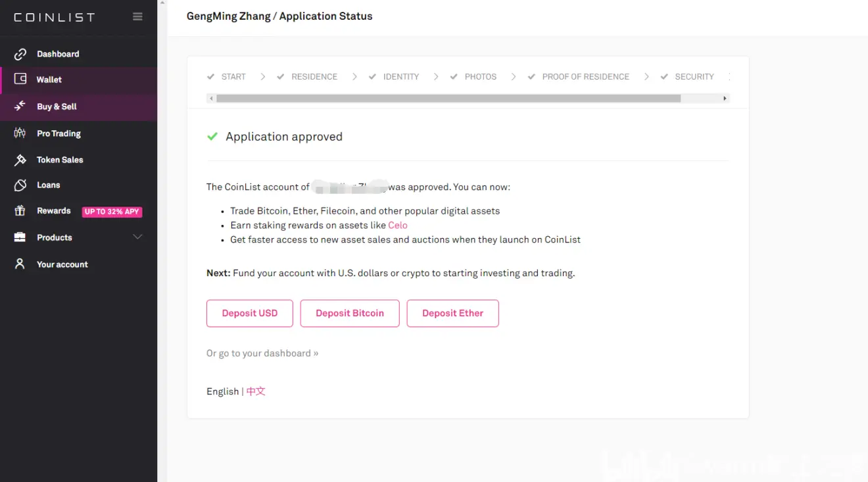Open Your account settings
This screenshot has width=868, height=482.
coord(62,264)
